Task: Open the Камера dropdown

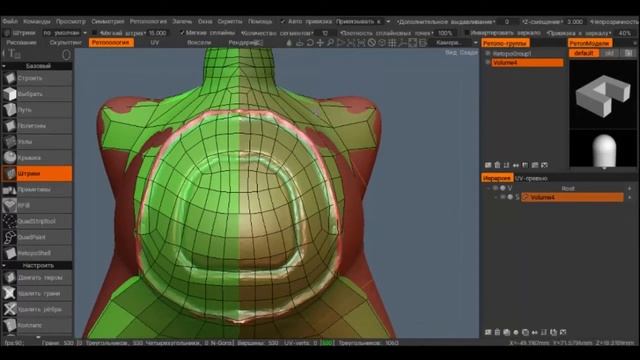Action: [x=456, y=42]
